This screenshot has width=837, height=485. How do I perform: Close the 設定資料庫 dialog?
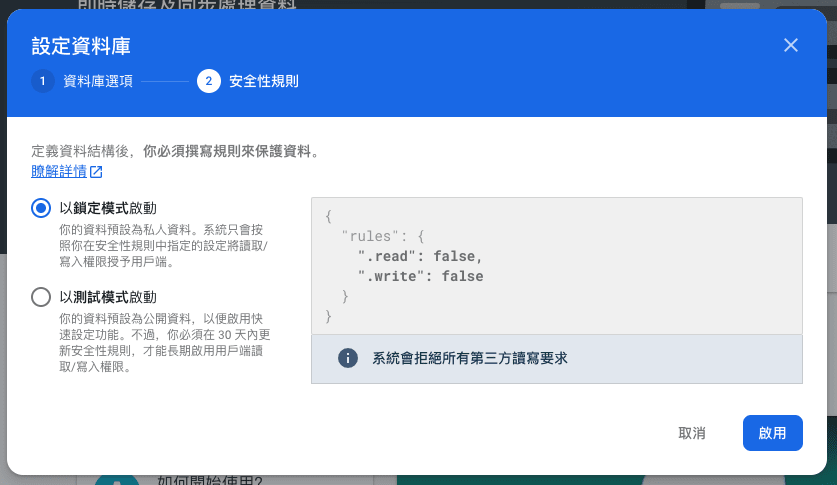point(791,45)
